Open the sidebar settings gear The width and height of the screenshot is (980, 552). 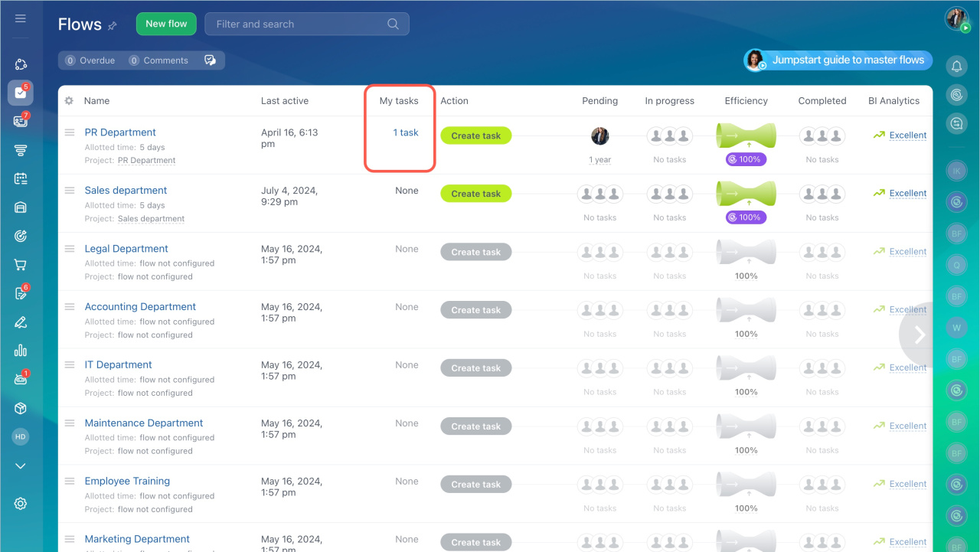pyautogui.click(x=21, y=503)
